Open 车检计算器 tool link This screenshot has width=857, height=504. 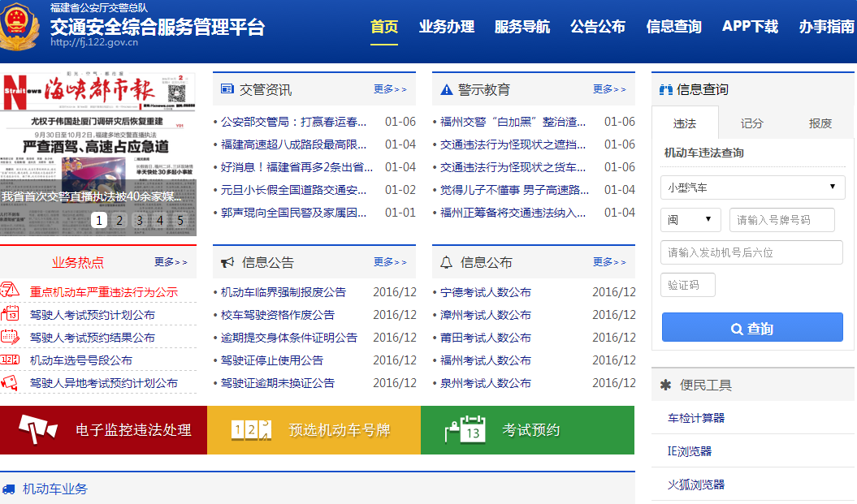[696, 418]
